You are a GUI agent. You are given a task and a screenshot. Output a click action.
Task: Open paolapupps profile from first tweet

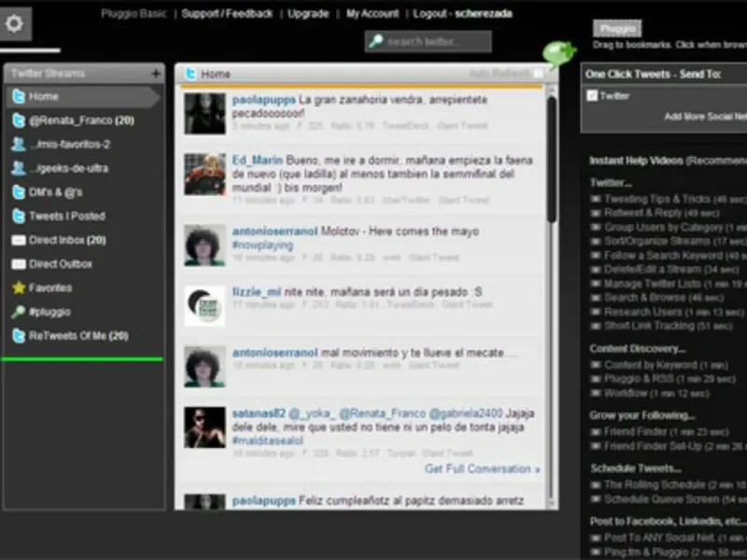(x=264, y=100)
